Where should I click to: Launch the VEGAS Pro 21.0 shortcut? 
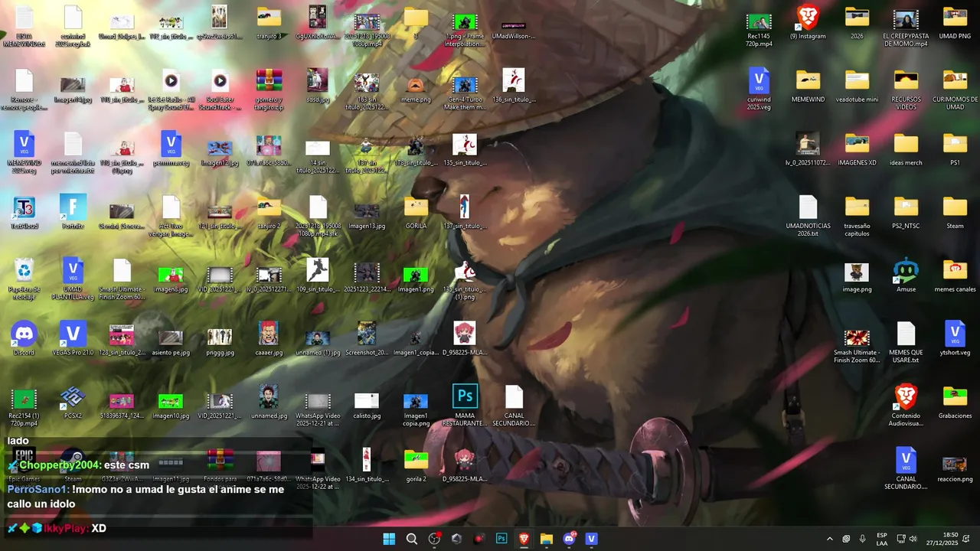(x=73, y=340)
